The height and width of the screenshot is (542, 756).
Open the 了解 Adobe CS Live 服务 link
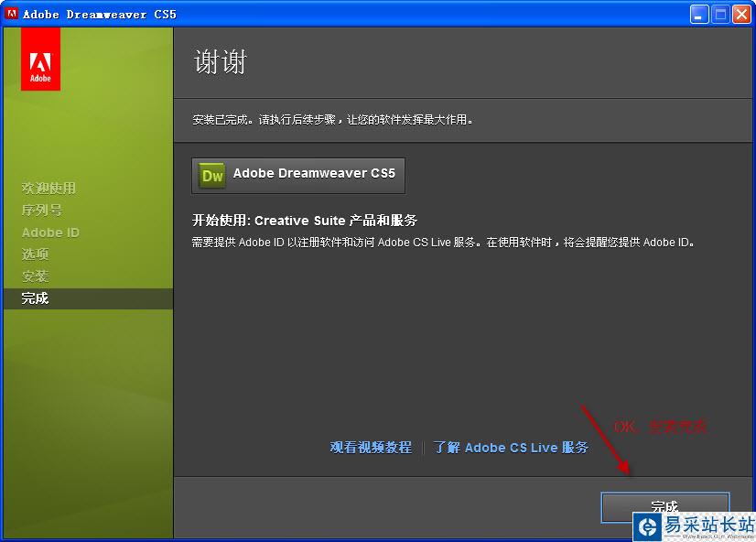pyautogui.click(x=511, y=447)
